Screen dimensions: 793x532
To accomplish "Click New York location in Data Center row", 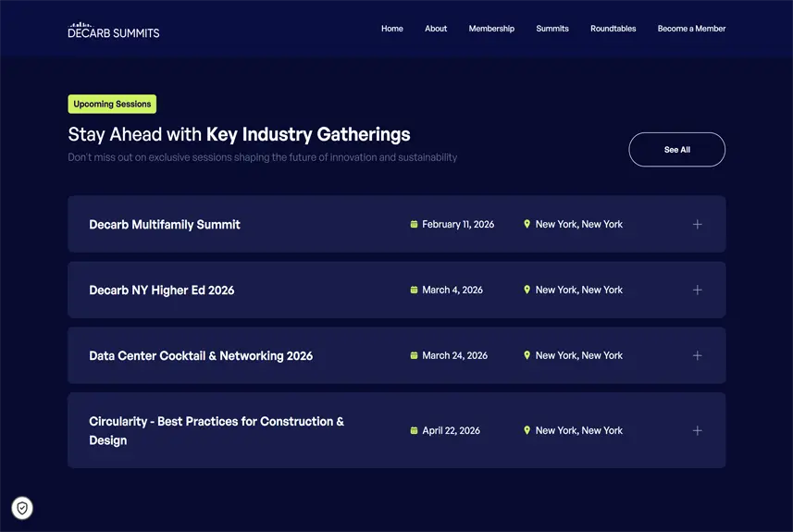I will [579, 355].
